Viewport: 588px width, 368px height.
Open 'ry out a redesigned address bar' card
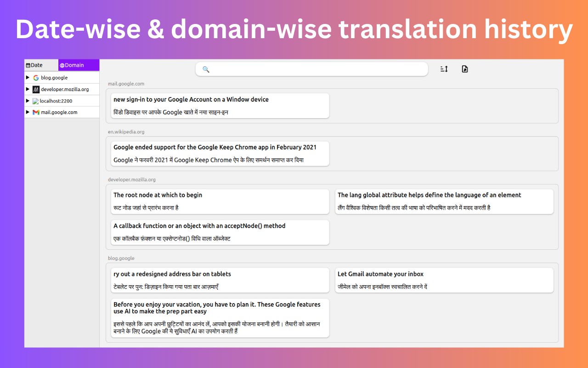(x=220, y=280)
